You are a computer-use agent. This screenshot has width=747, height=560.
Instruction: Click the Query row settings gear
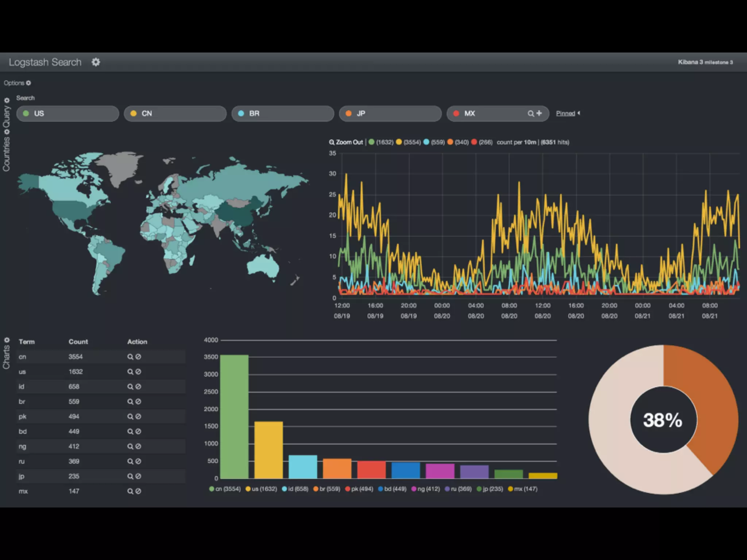(x=7, y=100)
